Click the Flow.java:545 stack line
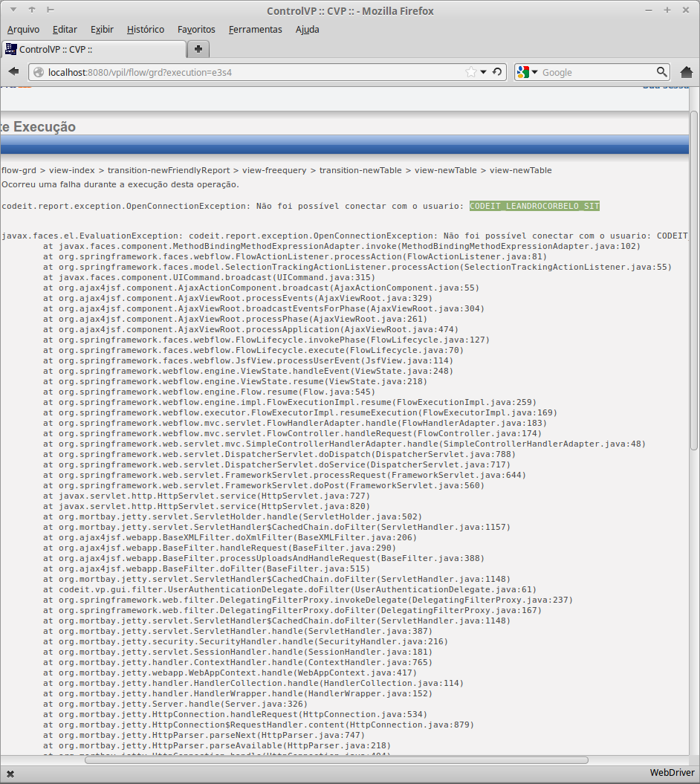700x784 pixels. (x=209, y=392)
